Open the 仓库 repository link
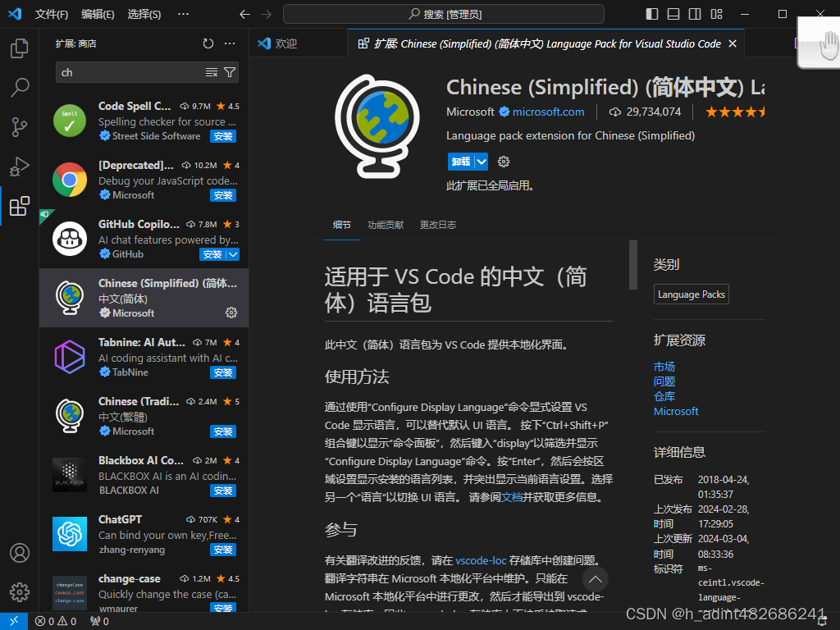 click(664, 396)
